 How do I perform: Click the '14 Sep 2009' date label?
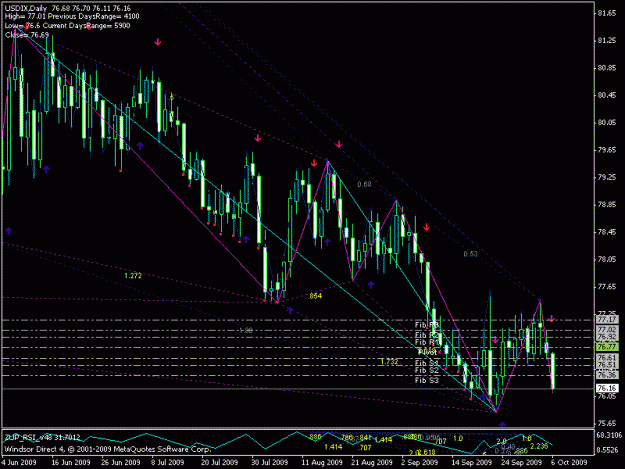pyautogui.click(x=472, y=462)
